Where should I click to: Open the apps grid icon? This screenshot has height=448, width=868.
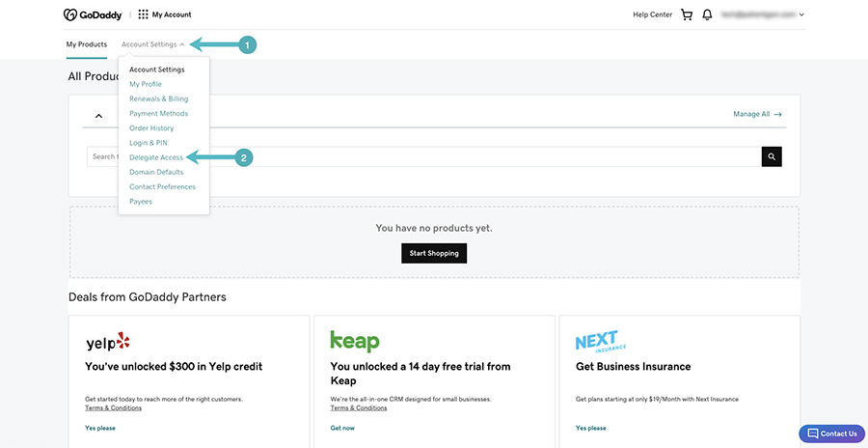pyautogui.click(x=144, y=14)
